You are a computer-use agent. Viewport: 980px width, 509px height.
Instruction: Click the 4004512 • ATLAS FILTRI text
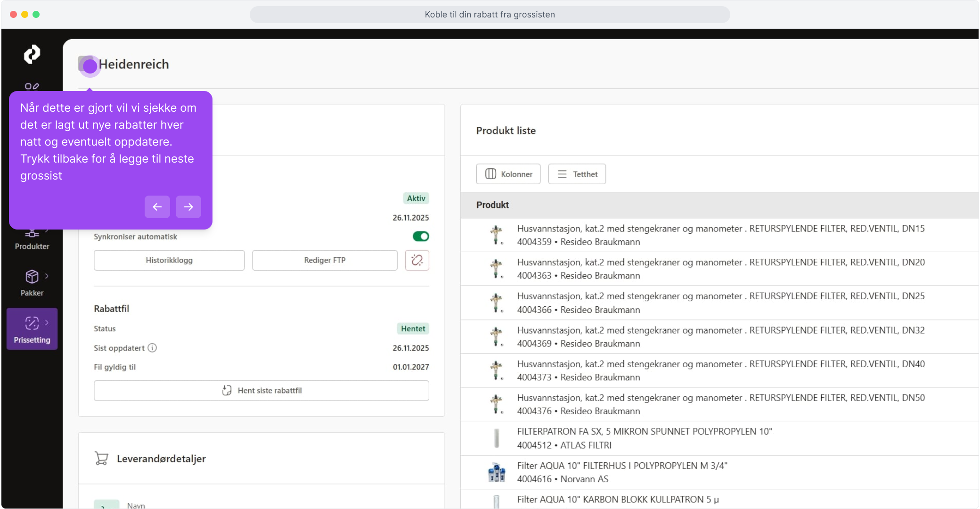[x=564, y=445]
